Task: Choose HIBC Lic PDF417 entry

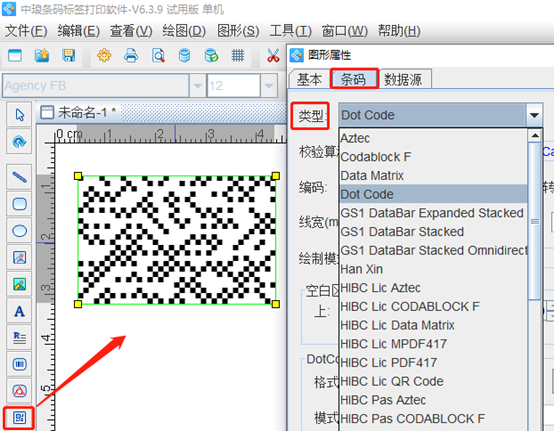Action: click(x=433, y=363)
